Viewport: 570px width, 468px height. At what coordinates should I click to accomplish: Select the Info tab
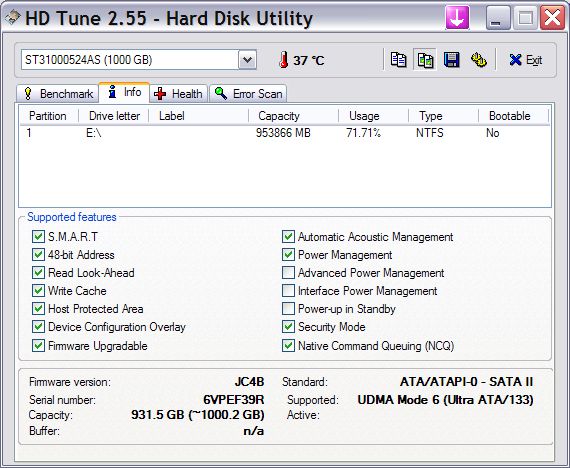click(x=124, y=92)
